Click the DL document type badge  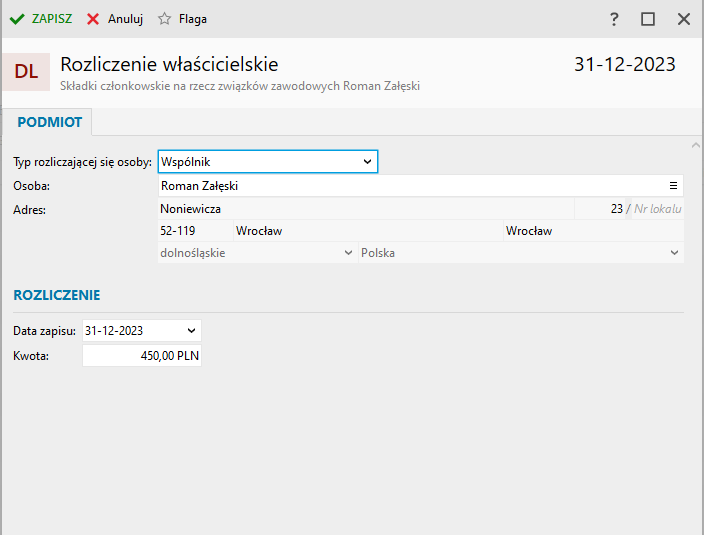click(x=26, y=72)
